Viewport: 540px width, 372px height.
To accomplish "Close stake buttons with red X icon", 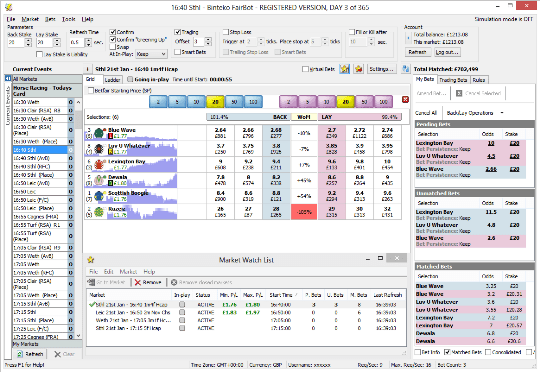I will [405, 100].
